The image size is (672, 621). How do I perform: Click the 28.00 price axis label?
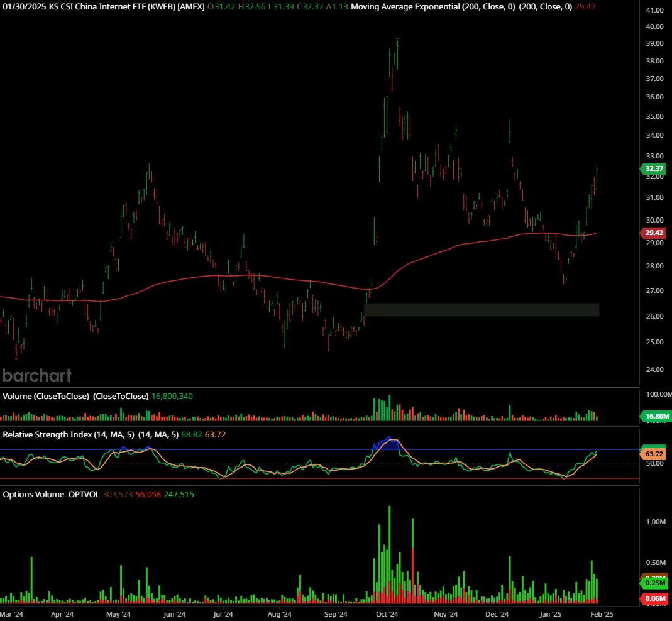654,266
